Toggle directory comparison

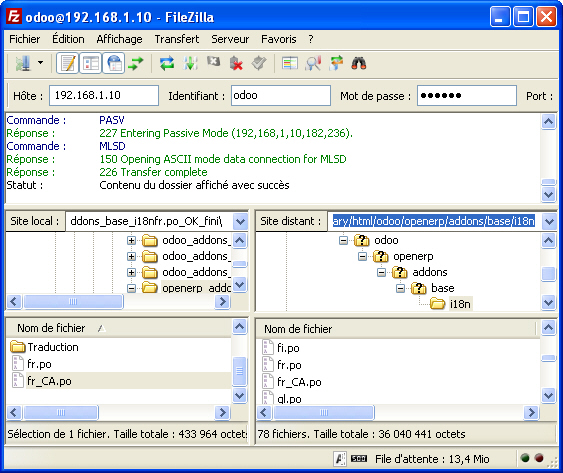313,64
